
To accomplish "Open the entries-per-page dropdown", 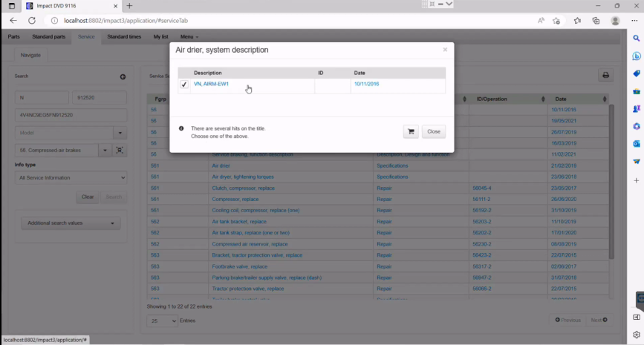I will (x=163, y=321).
